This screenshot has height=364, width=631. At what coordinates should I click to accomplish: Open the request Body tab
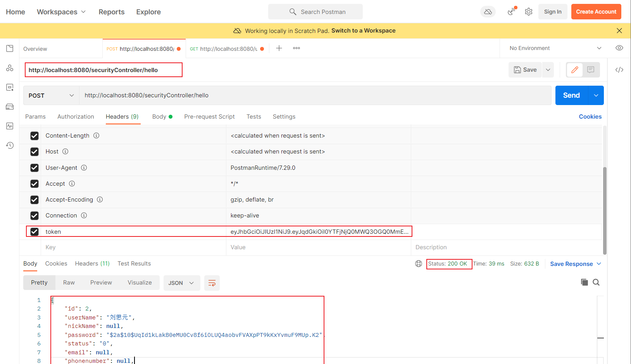point(162,117)
